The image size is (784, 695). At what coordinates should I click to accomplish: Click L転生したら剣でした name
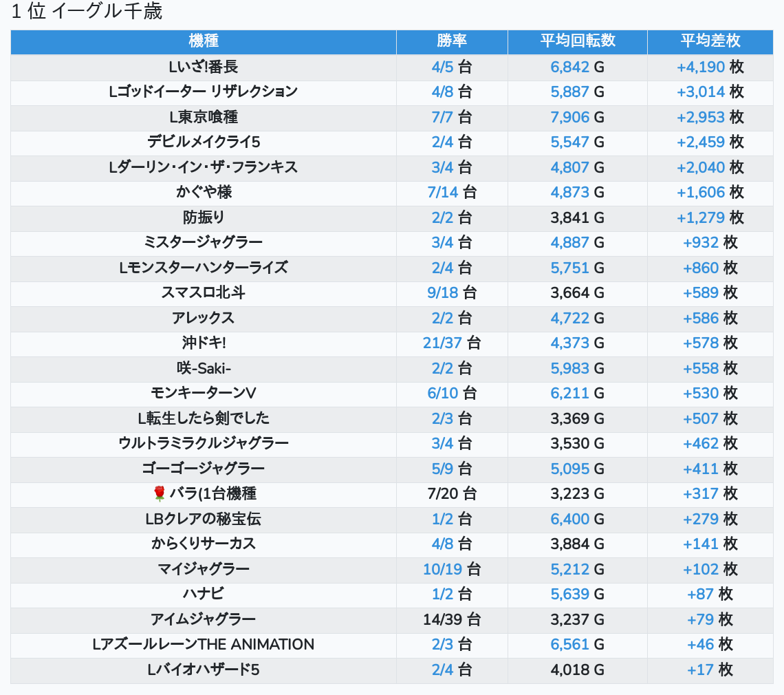[x=204, y=418]
